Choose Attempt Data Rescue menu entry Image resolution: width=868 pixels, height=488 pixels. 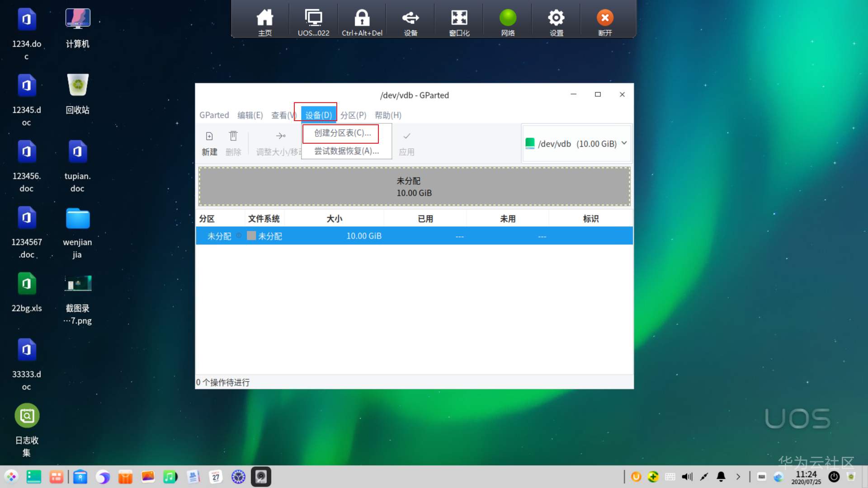point(346,151)
